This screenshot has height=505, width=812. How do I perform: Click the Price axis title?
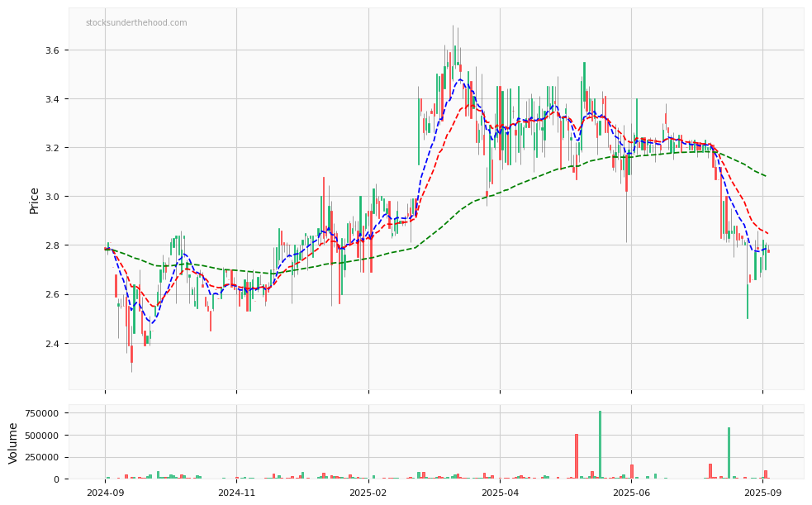point(34,201)
